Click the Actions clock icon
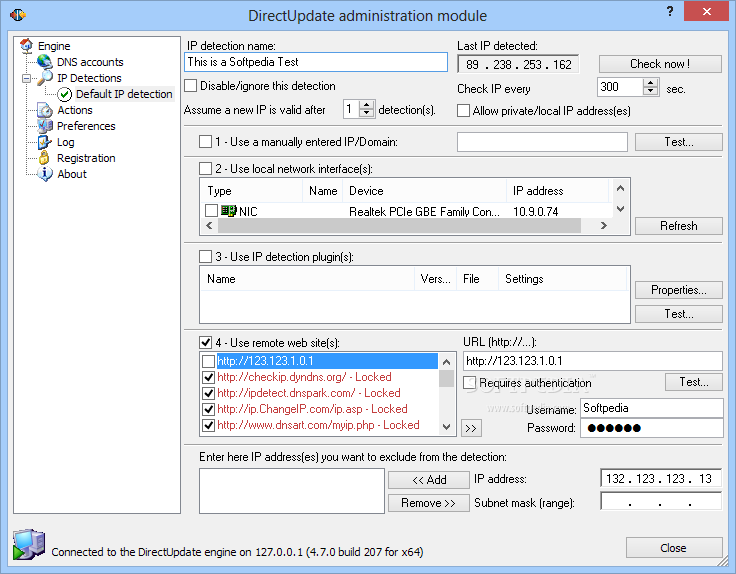 click(x=45, y=110)
